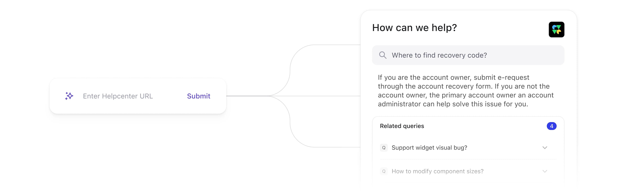Focus the Enter Helpcenter URL field

point(118,96)
